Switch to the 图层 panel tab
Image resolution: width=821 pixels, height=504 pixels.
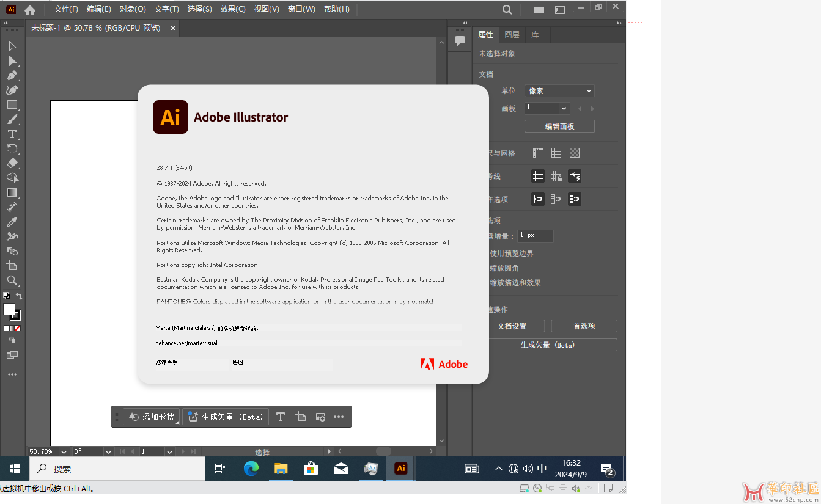(x=512, y=35)
